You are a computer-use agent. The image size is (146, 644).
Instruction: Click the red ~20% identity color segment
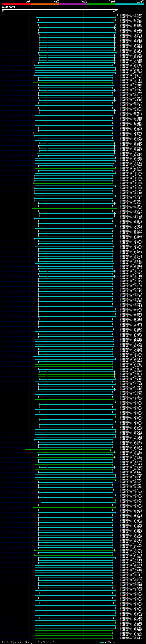[16, 4]
